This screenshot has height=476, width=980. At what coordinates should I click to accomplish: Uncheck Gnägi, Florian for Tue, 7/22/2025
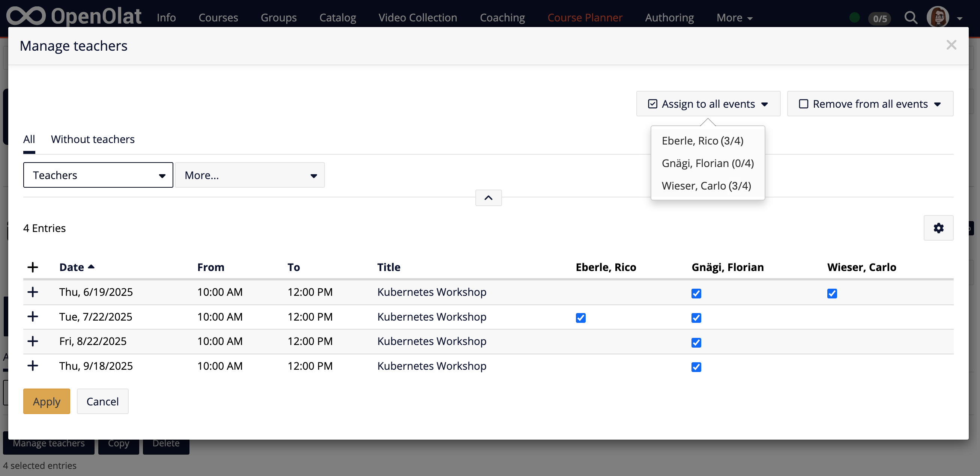(x=696, y=318)
